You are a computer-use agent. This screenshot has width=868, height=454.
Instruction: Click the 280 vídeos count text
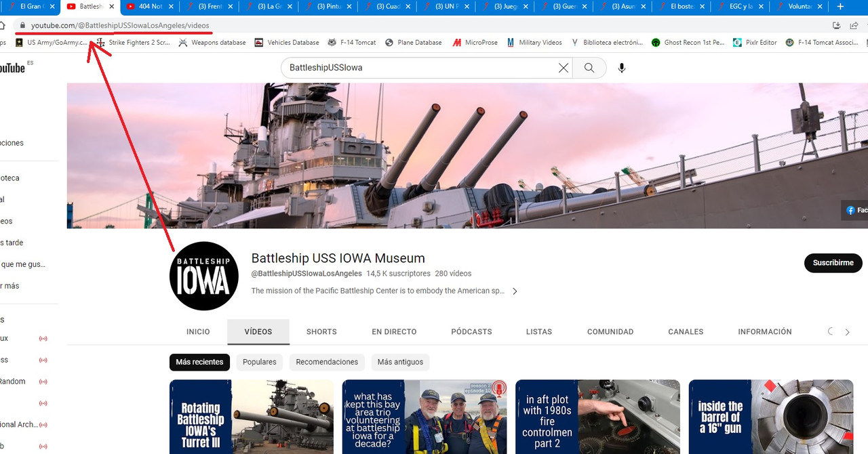453,274
